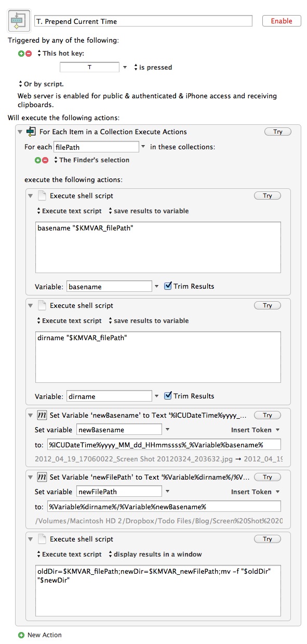This screenshot has width=307, height=644.
Task: Click the Enable button
Action: [282, 21]
